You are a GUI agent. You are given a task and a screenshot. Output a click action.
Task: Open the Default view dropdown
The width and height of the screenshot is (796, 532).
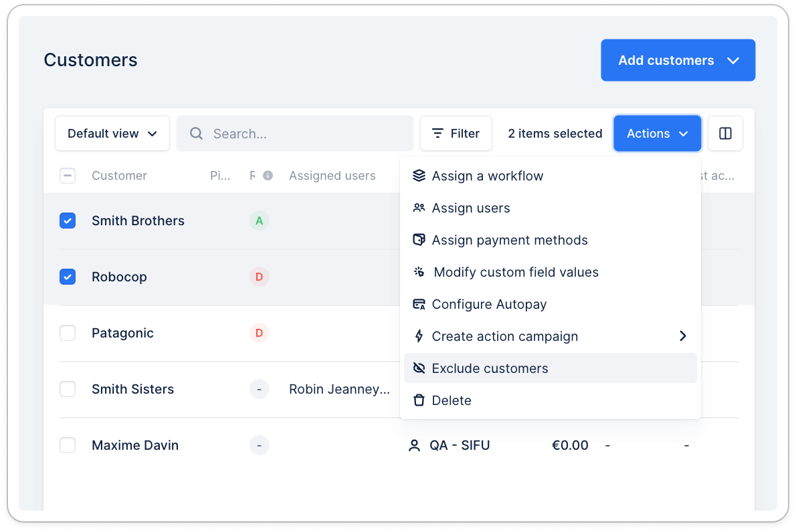click(112, 134)
